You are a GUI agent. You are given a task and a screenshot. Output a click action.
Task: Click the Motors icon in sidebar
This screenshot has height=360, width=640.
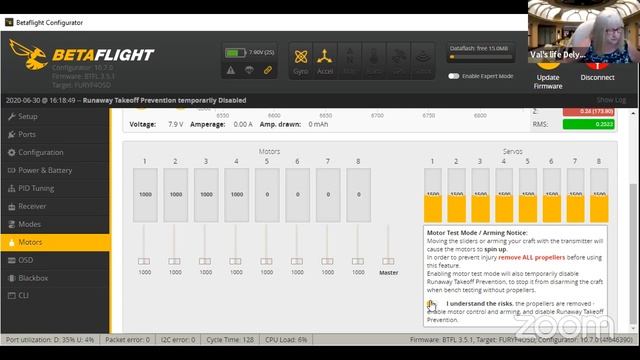point(11,242)
